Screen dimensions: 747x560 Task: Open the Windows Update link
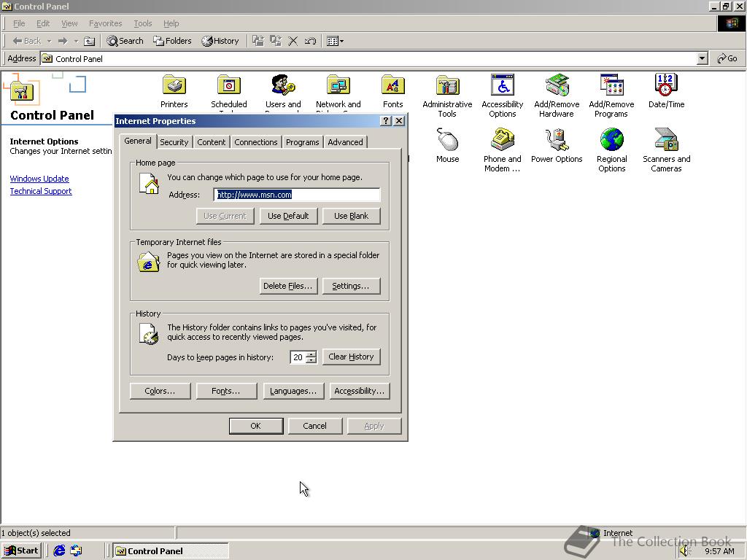click(x=39, y=179)
